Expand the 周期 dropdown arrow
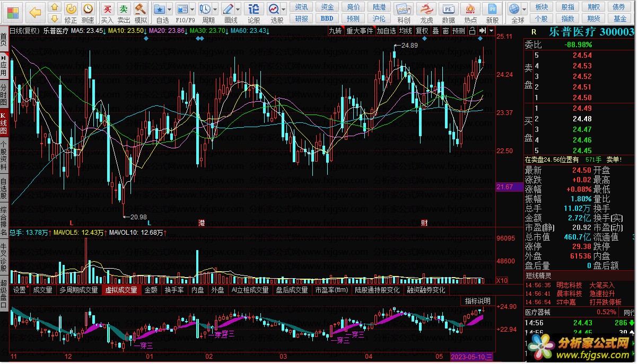Viewport: 638px width, 364px height. [x=215, y=9]
